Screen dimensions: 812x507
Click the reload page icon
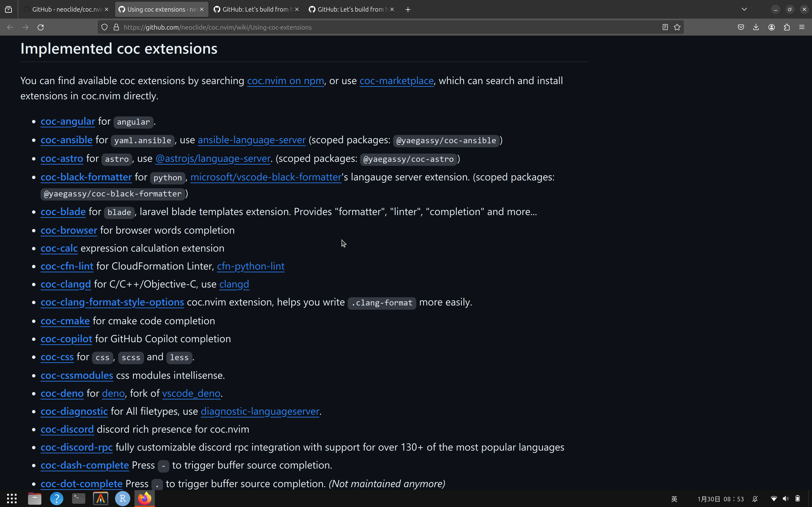[41, 27]
